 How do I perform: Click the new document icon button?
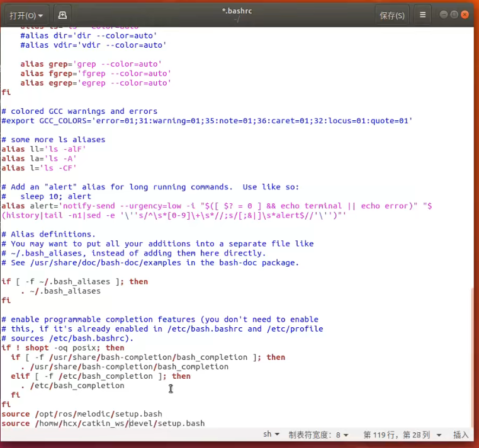click(x=62, y=15)
